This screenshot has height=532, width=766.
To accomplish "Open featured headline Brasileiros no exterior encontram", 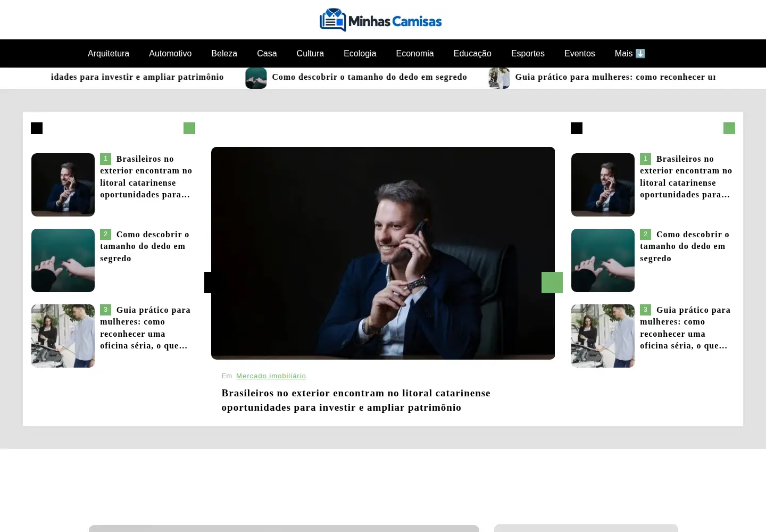I will [x=356, y=400].
